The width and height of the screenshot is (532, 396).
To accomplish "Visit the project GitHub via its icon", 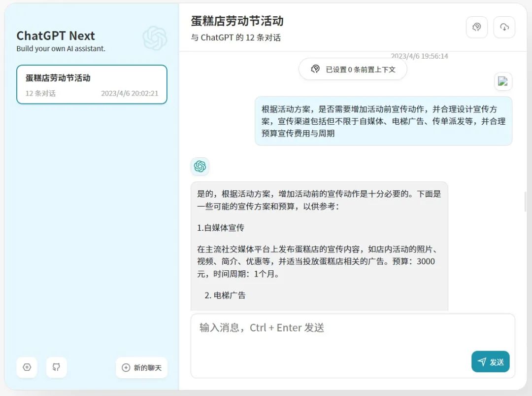I will coord(56,367).
